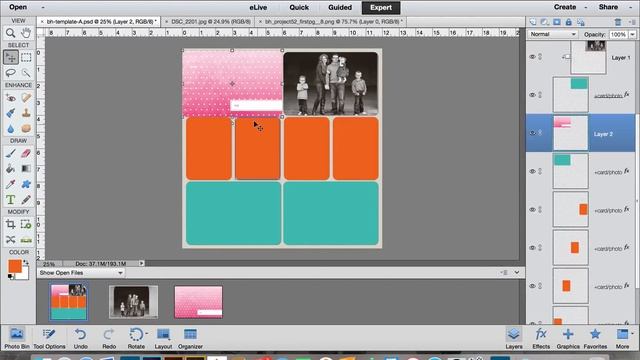Screen dimensions: 640x360
Task: Switch to Expert edit mode
Action: 381,7
